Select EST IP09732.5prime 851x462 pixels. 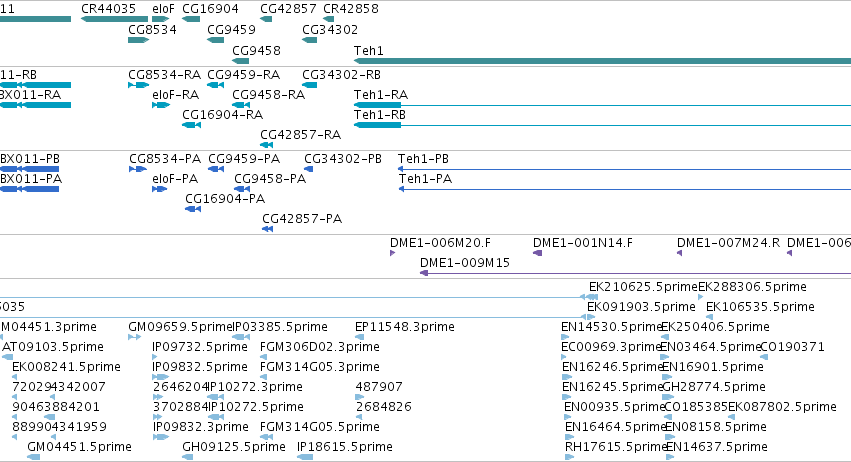click(200, 347)
